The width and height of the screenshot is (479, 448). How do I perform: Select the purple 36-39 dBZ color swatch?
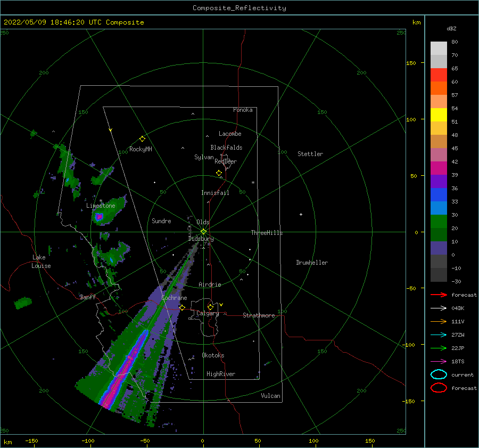tap(439, 181)
